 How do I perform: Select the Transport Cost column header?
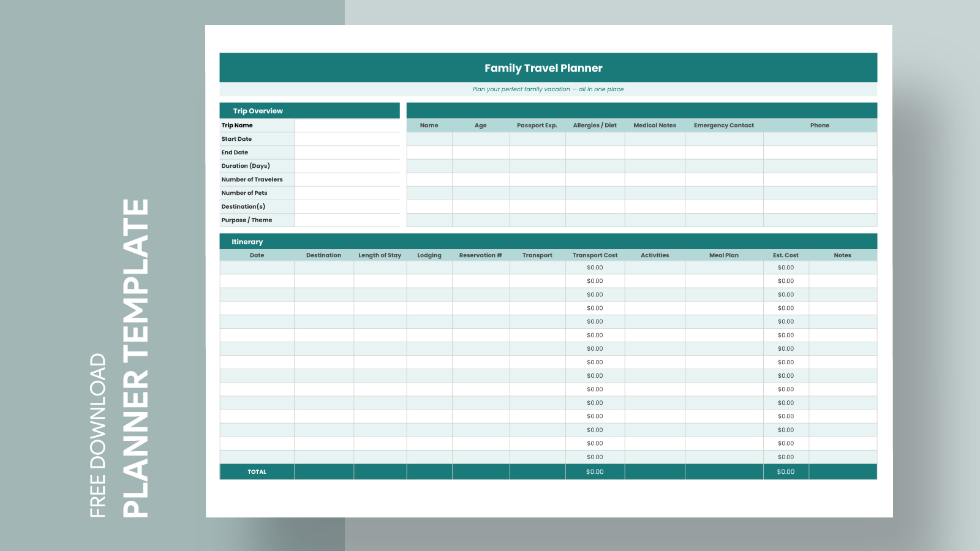coord(595,255)
